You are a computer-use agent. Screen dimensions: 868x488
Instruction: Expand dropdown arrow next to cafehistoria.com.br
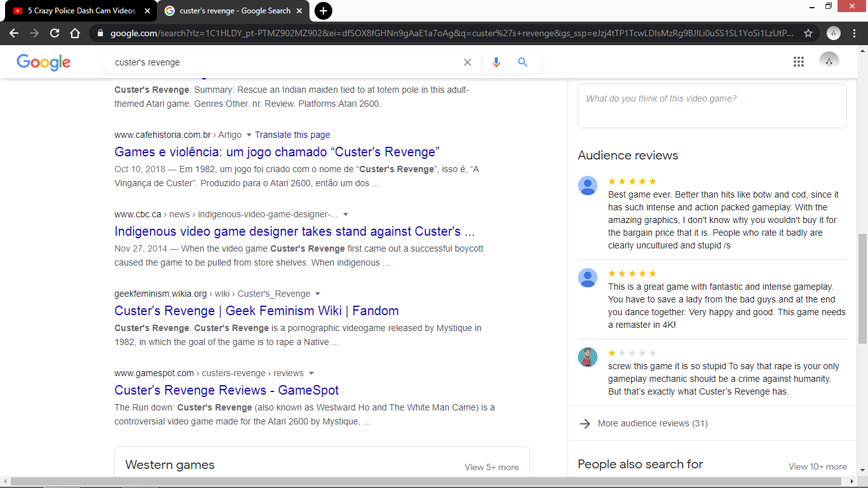pyautogui.click(x=249, y=135)
